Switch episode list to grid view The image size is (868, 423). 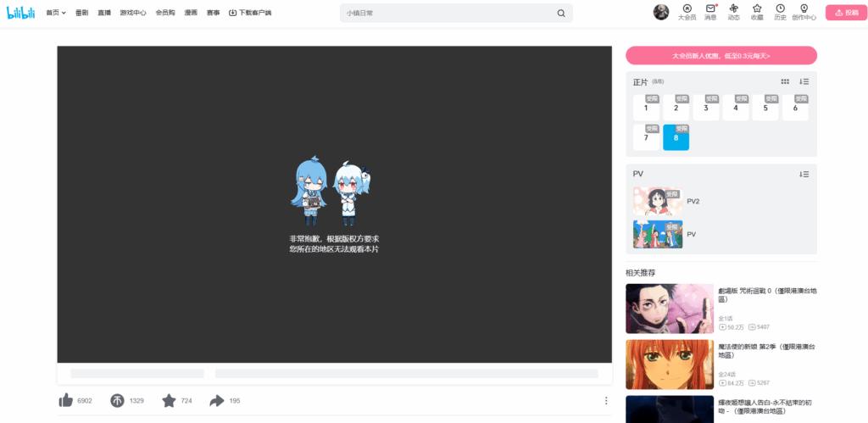[785, 81]
